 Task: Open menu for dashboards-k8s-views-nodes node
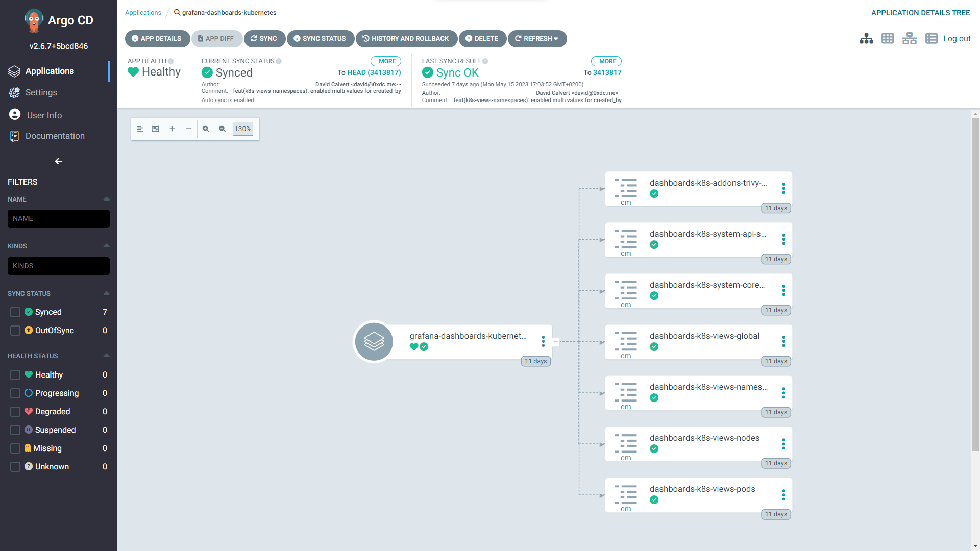[783, 444]
